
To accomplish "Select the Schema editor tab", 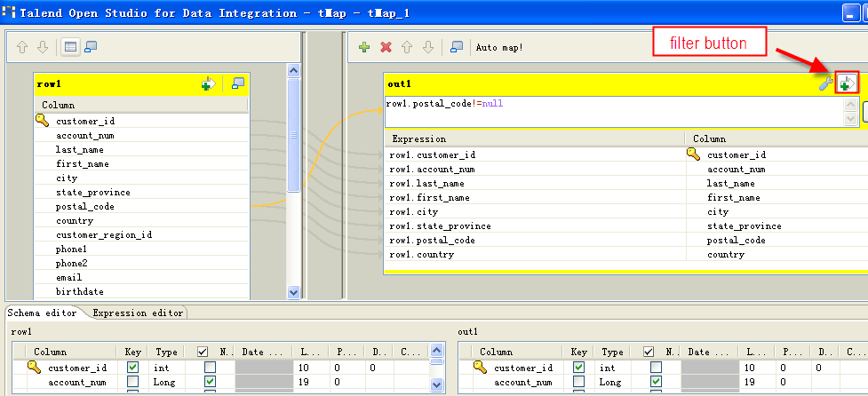I will click(43, 313).
